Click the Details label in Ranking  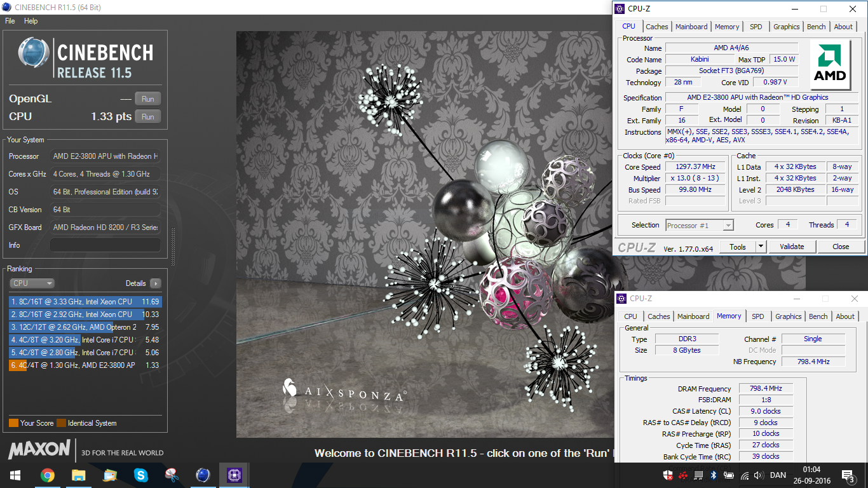[135, 283]
